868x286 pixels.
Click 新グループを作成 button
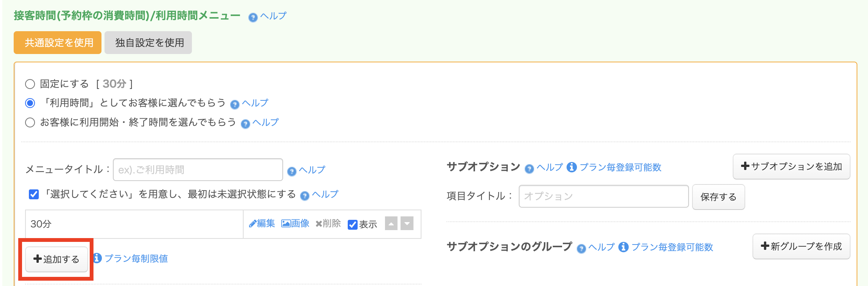coord(801,246)
